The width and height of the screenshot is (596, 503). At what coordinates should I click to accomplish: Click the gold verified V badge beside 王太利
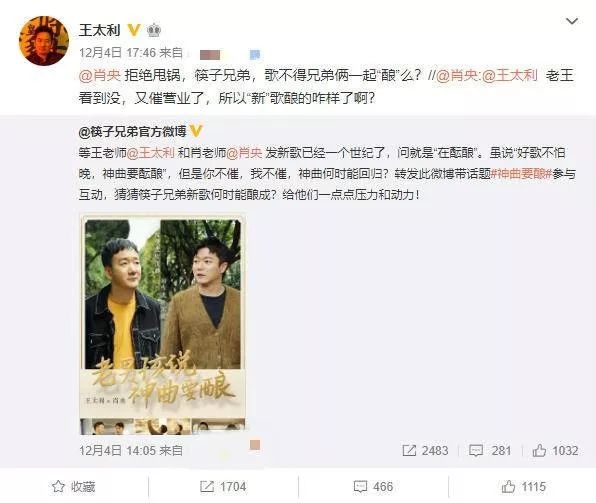pos(134,30)
